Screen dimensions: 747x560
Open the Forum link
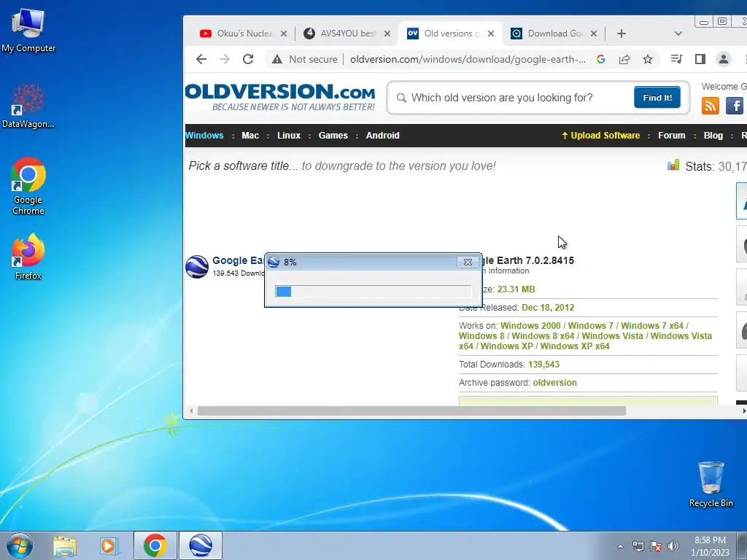[672, 135]
